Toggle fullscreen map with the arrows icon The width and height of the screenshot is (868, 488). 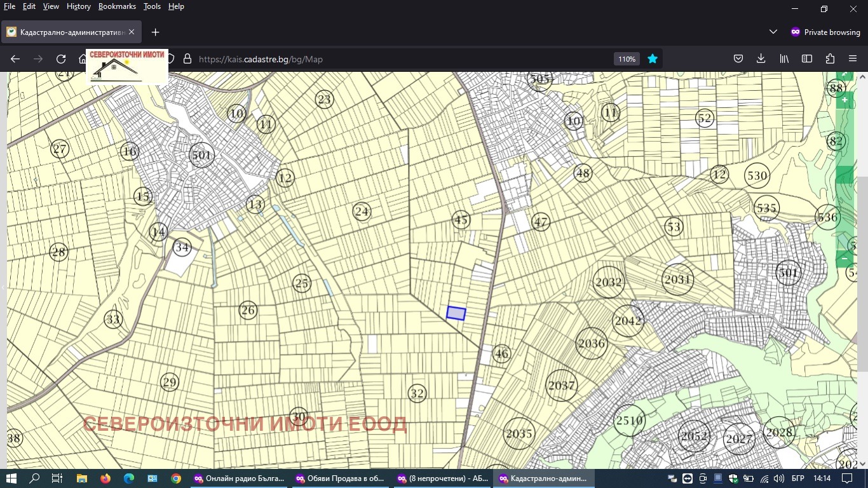point(844,76)
